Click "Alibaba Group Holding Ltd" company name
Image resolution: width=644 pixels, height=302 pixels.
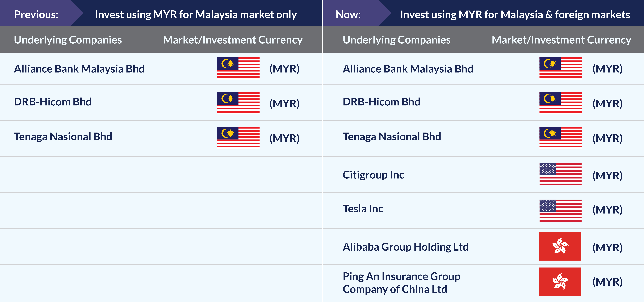pyautogui.click(x=406, y=247)
